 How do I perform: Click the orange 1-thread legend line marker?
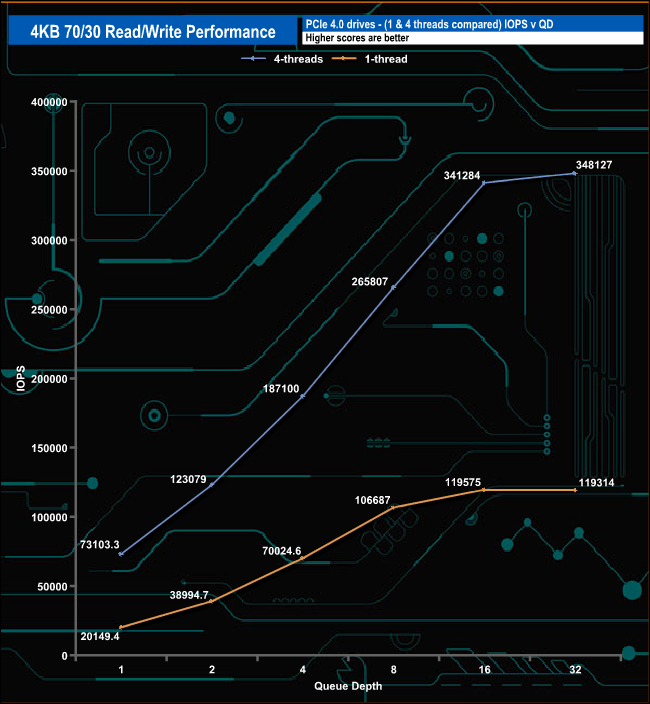click(344, 59)
